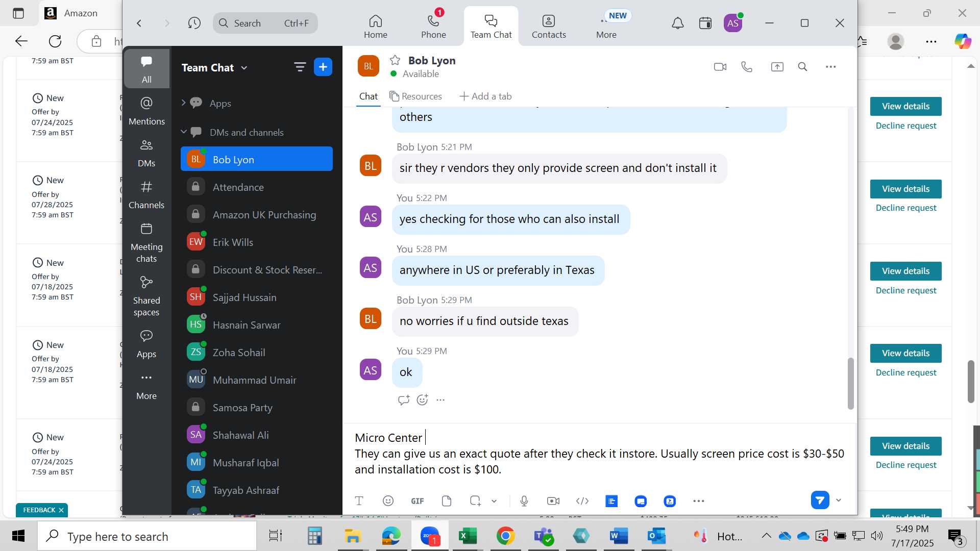Expand the Apps section
This screenshot has height=551, width=980.
click(183, 103)
